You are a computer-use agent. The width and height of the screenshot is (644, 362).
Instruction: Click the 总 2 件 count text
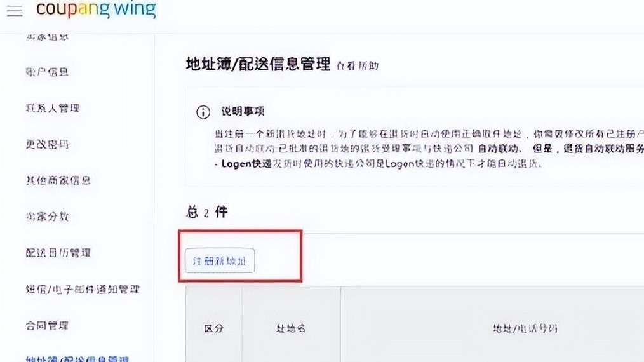(206, 212)
